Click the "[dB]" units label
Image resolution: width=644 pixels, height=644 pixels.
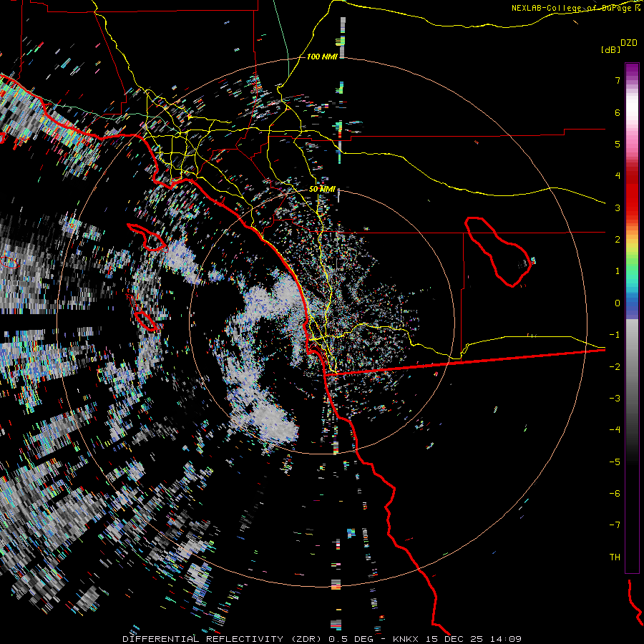coord(610,49)
